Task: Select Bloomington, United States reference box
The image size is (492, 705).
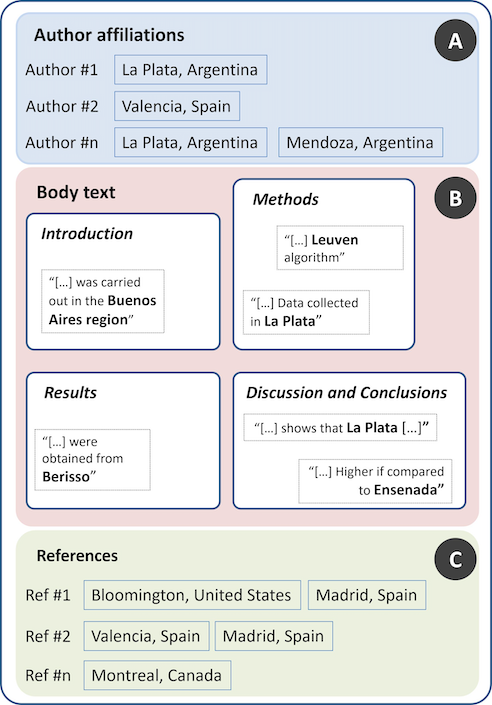Action: (192, 595)
